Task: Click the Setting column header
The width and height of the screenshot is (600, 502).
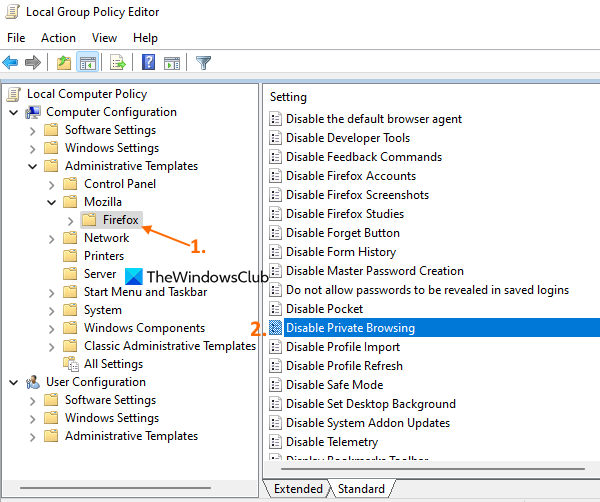Action: point(288,97)
